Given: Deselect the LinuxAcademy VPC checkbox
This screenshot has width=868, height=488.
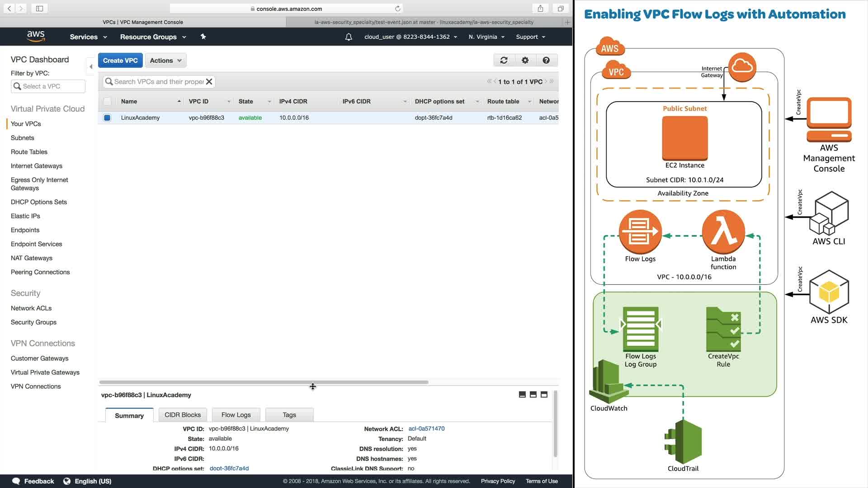Looking at the screenshot, I should [x=107, y=118].
